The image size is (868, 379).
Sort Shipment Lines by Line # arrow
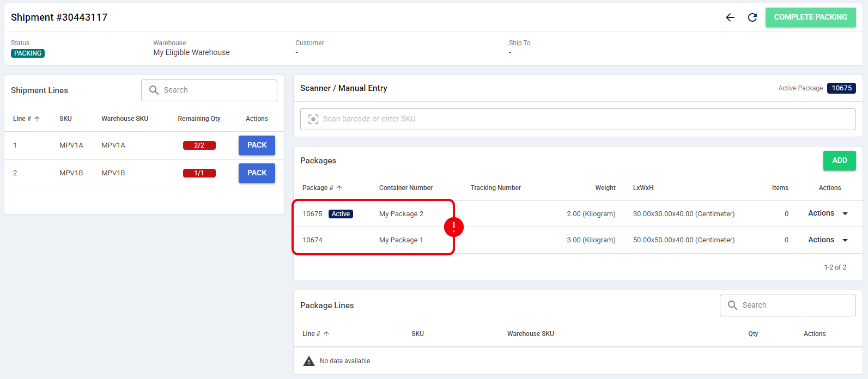point(37,119)
